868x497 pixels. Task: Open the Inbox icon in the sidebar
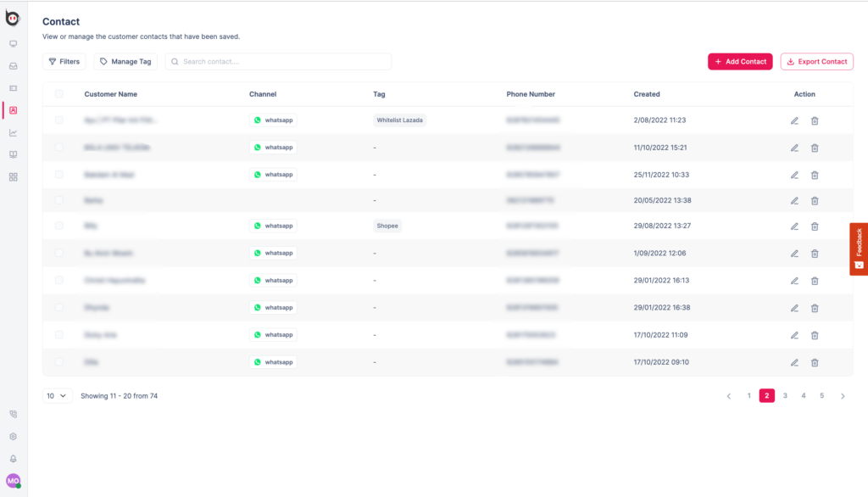(13, 65)
